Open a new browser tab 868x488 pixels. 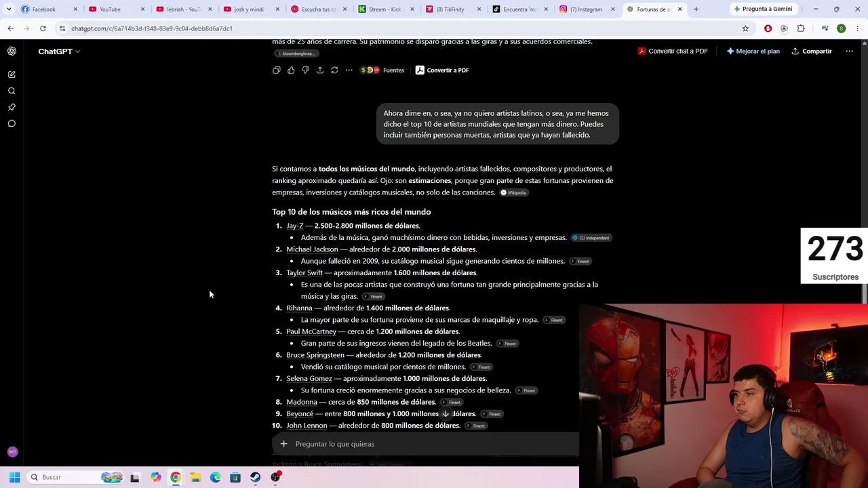696,9
